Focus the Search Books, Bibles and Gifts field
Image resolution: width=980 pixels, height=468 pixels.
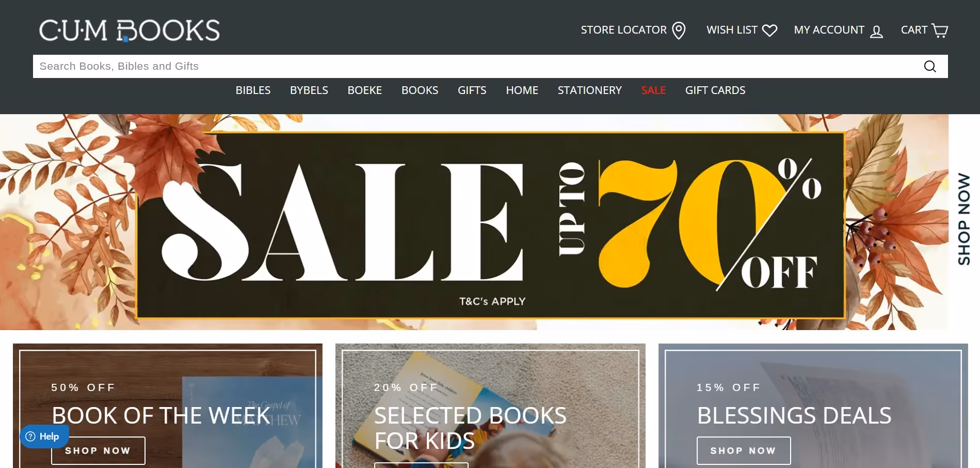475,66
